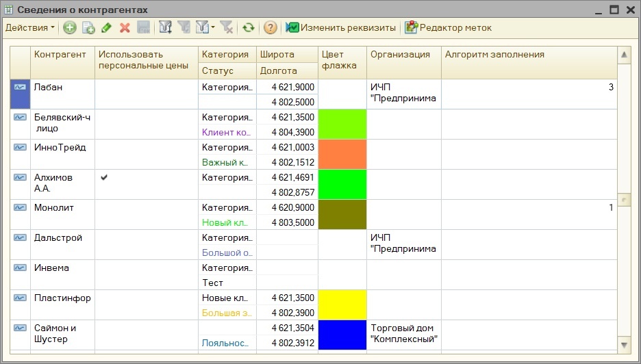The image size is (641, 364).
Task: Select the olive swatch for Монолит
Action: coord(342,214)
